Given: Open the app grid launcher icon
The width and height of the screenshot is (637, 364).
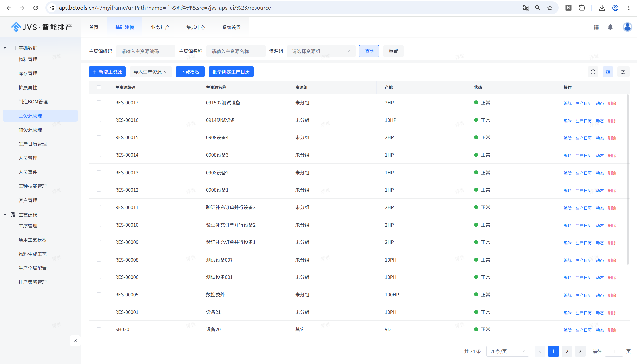Looking at the screenshot, I should point(596,27).
